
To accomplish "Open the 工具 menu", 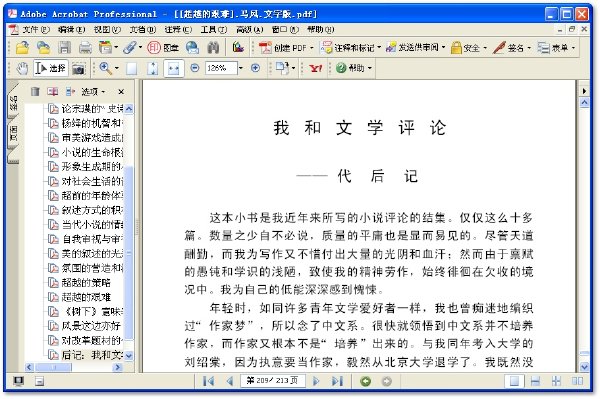I will point(214,29).
